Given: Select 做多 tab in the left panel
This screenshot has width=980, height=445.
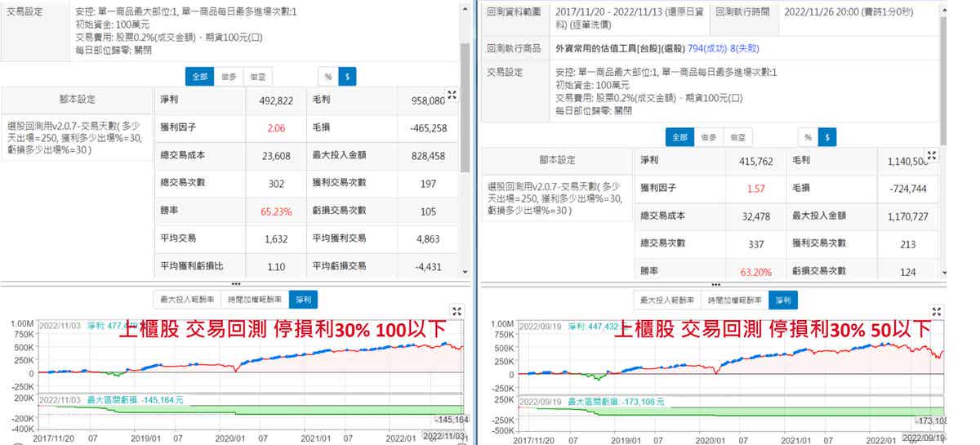Looking at the screenshot, I should click(229, 76).
